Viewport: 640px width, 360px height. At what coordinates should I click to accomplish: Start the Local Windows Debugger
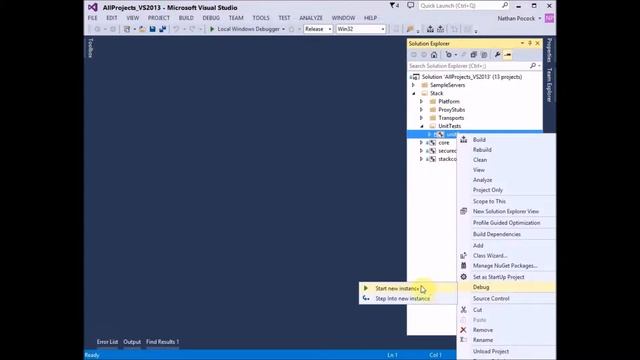point(244,29)
